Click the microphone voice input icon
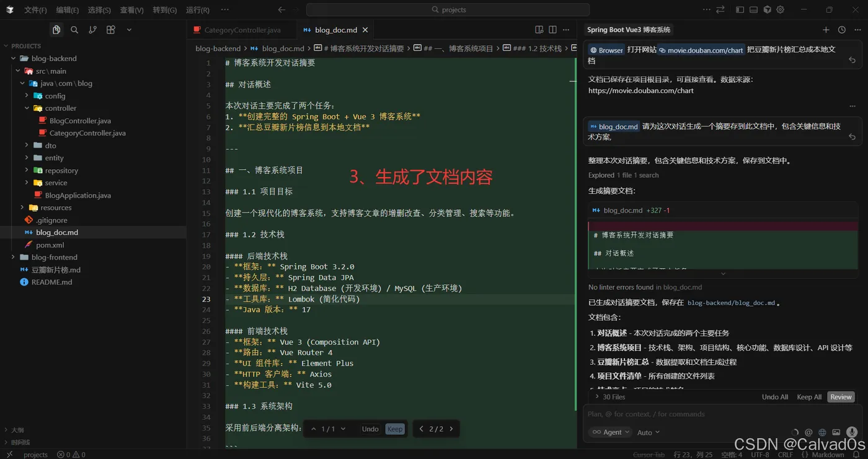 pyautogui.click(x=853, y=432)
